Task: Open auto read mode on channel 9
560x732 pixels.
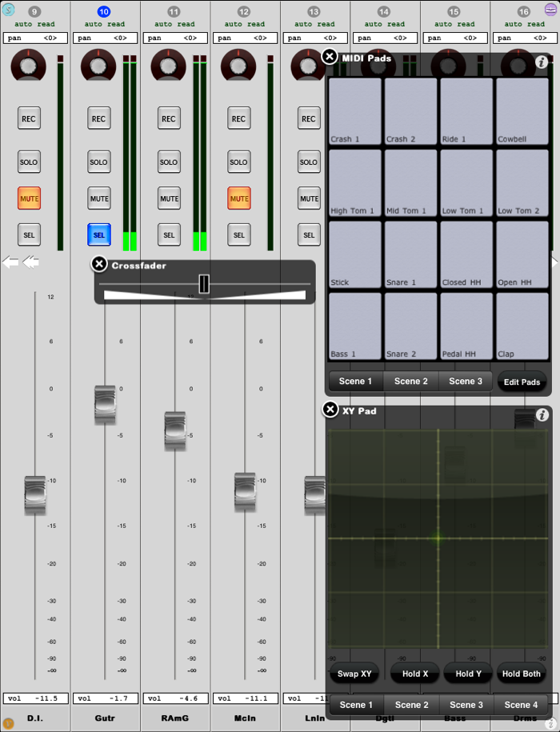Action: click(x=34, y=24)
